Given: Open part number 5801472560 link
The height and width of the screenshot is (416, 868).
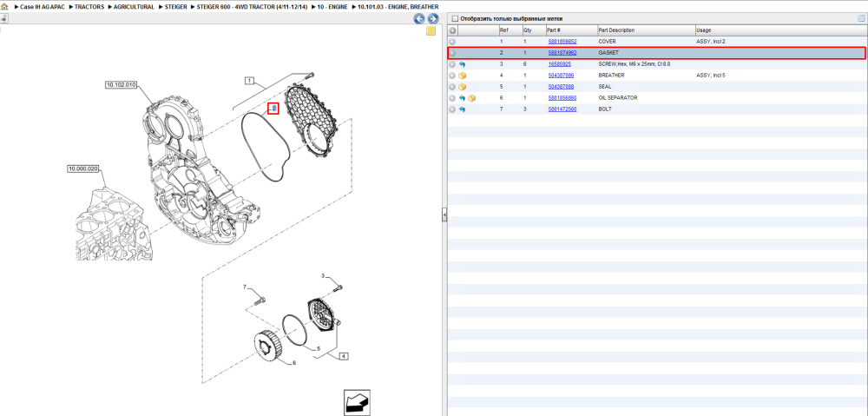Looking at the screenshot, I should [x=562, y=109].
